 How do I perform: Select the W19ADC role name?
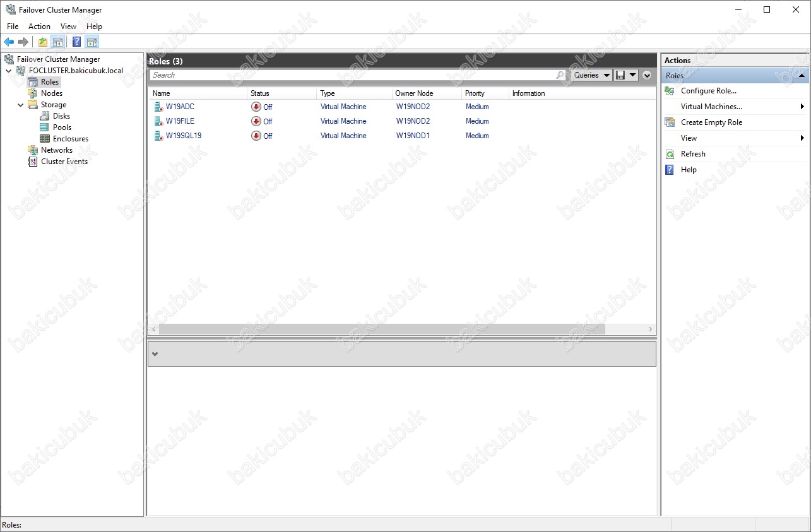pos(180,107)
